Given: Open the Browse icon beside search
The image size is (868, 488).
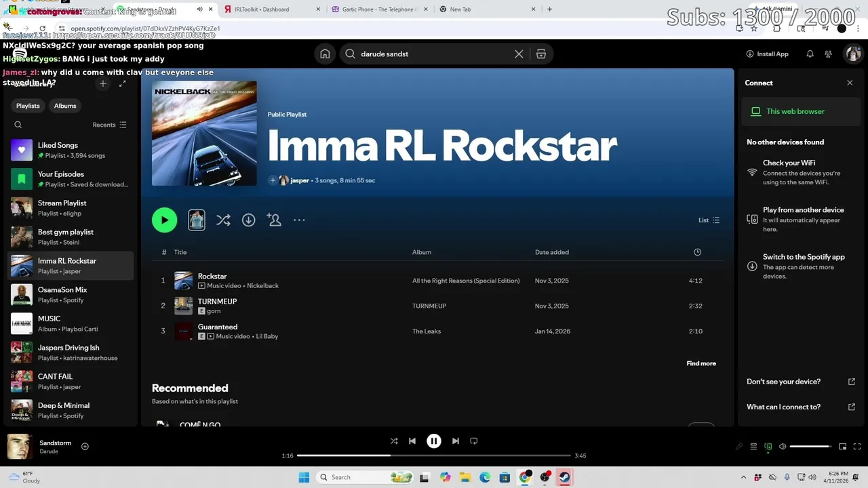Looking at the screenshot, I should click(541, 54).
